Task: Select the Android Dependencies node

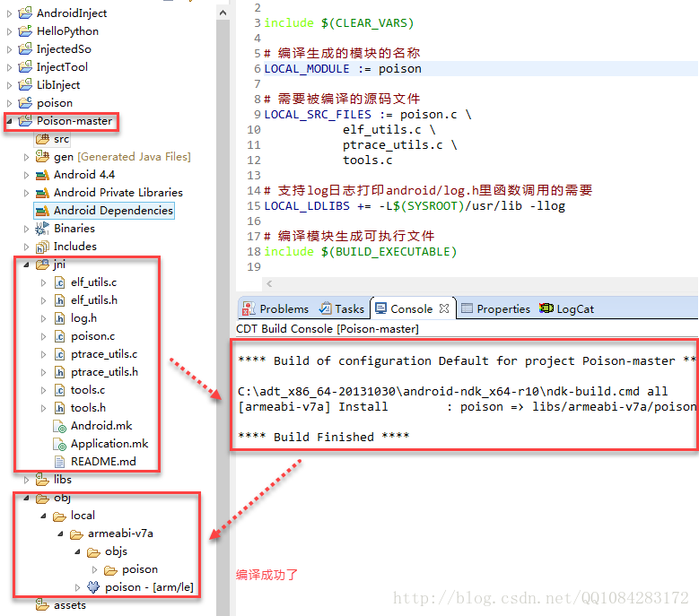Action: tap(113, 210)
